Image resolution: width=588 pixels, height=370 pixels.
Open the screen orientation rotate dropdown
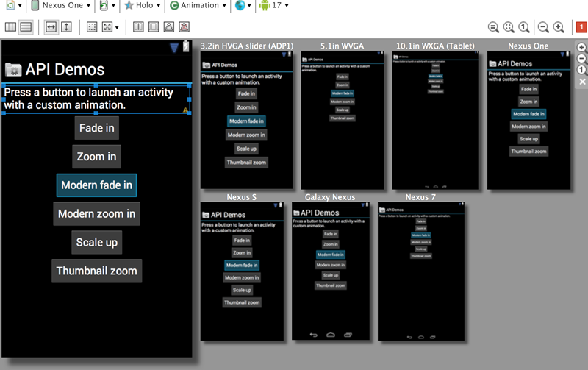(107, 5)
